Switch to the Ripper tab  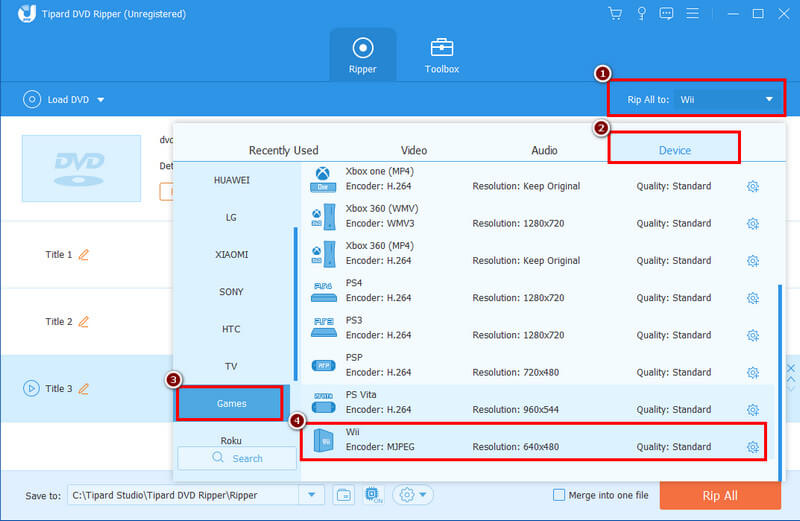(x=363, y=55)
